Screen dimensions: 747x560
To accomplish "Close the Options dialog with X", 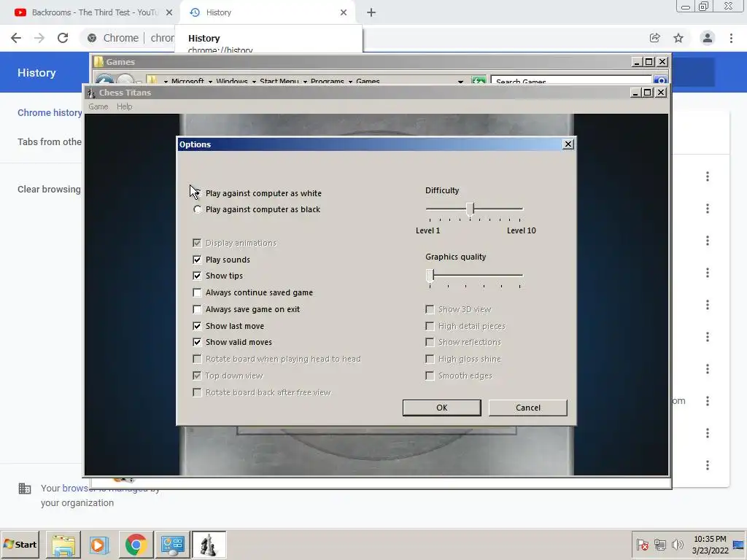I will pos(568,144).
